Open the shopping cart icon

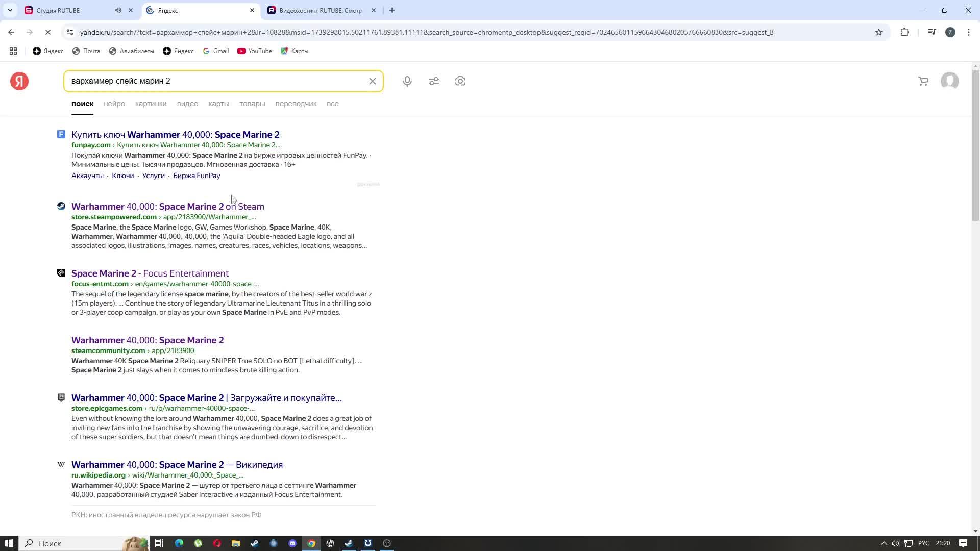coord(923,81)
